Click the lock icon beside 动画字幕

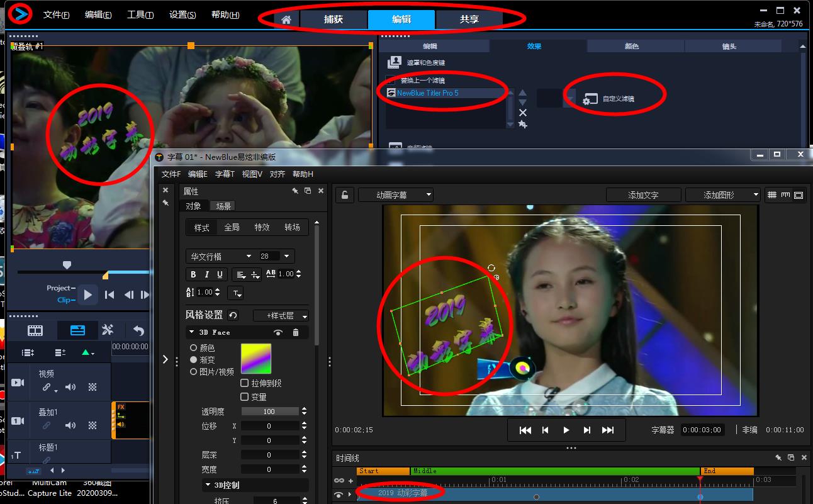[x=344, y=195]
